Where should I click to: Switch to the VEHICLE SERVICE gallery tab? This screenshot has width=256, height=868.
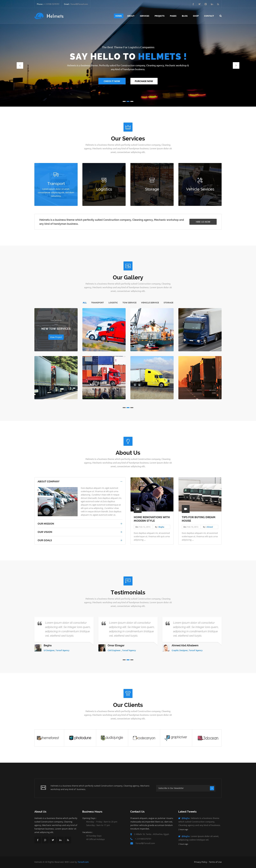pyautogui.click(x=150, y=303)
